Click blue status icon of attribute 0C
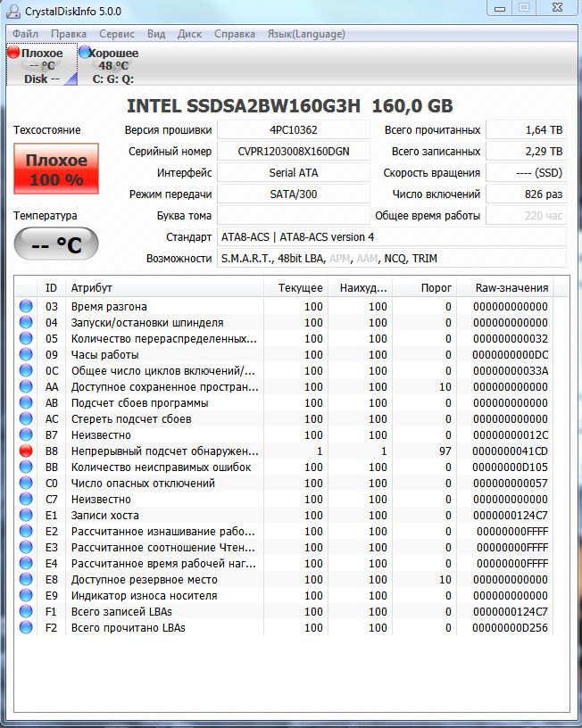 click(26, 370)
